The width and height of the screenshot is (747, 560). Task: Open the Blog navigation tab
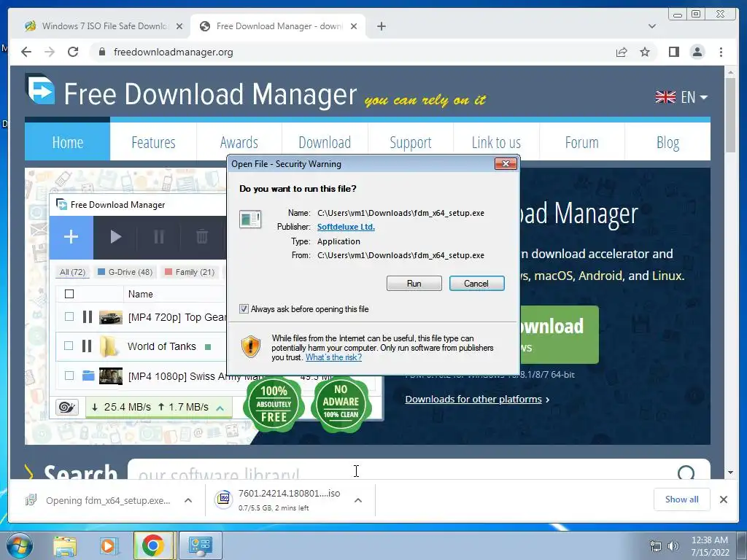tap(667, 142)
